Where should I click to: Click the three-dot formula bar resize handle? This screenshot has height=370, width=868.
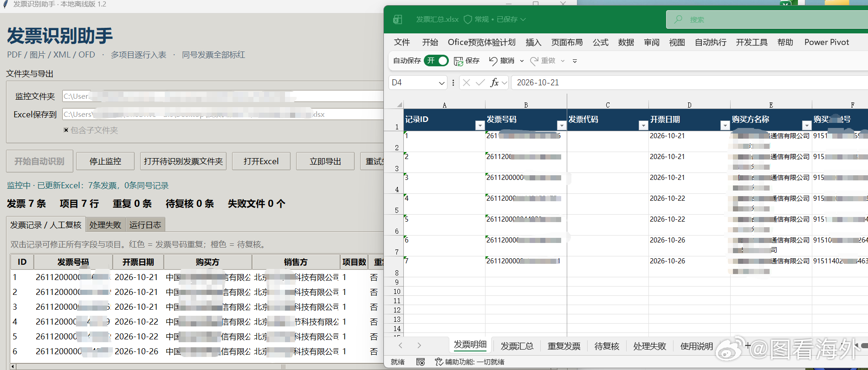pos(453,83)
